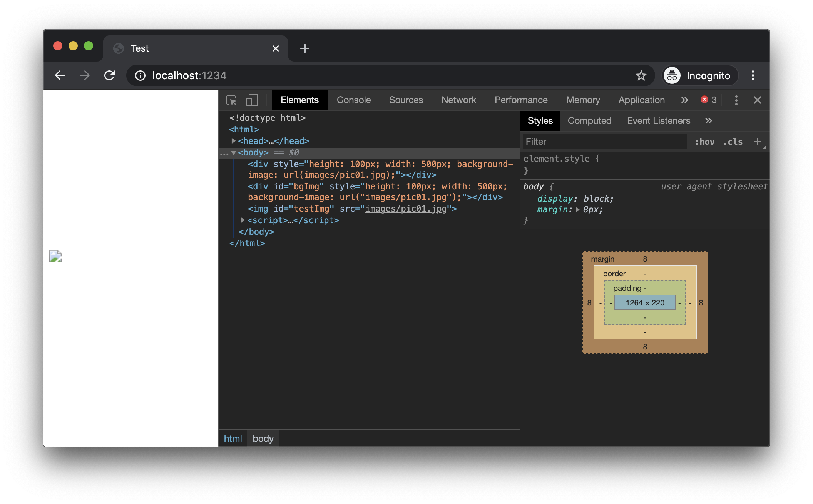Close the Test browser tab
This screenshot has height=504, width=813.
point(275,48)
